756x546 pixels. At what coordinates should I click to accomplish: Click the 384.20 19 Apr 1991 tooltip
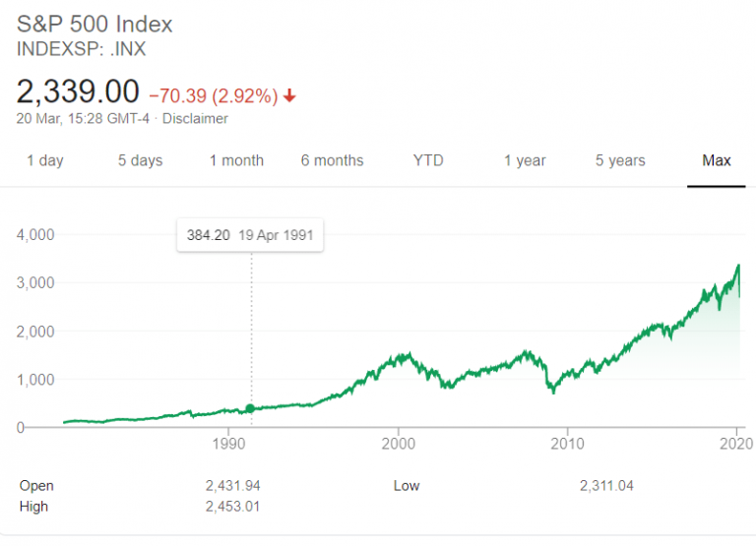click(x=251, y=236)
